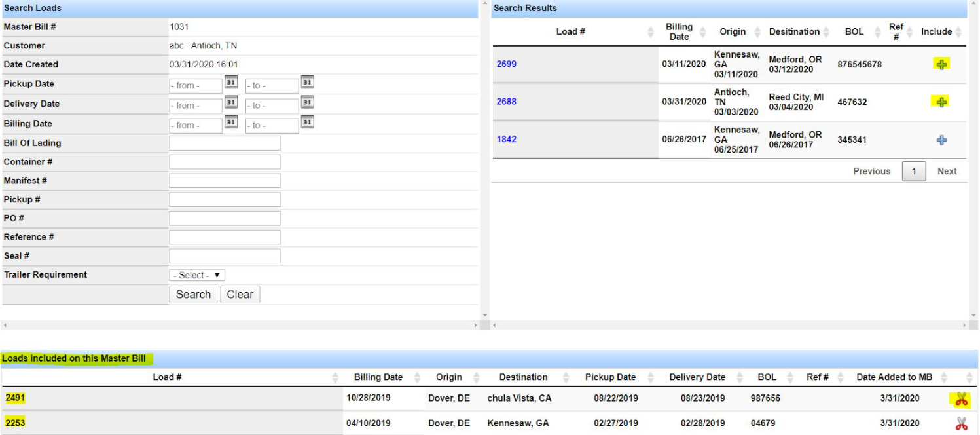Sort search results by Ref # arrows
The height and width of the screenshot is (435, 980).
tap(910, 32)
